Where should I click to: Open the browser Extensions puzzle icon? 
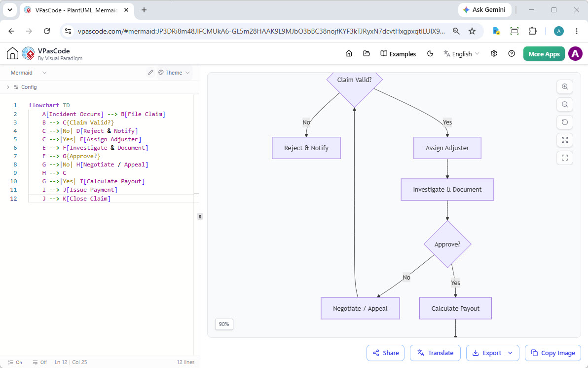[532, 31]
